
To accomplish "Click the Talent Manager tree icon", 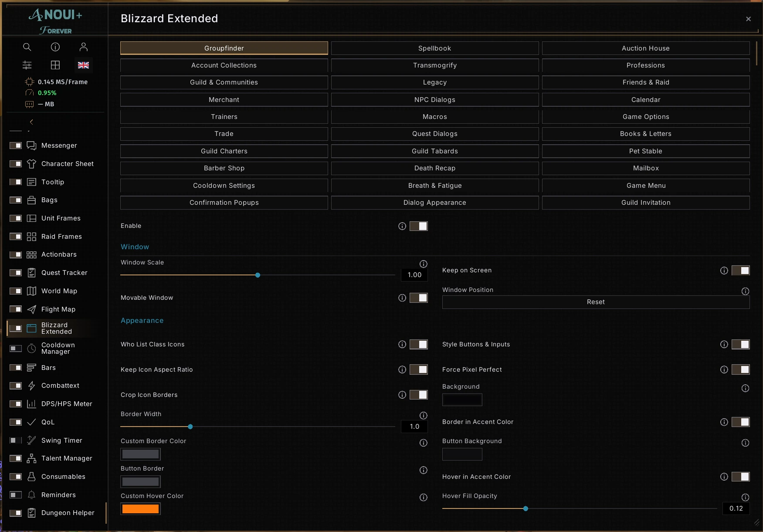I will [x=31, y=458].
